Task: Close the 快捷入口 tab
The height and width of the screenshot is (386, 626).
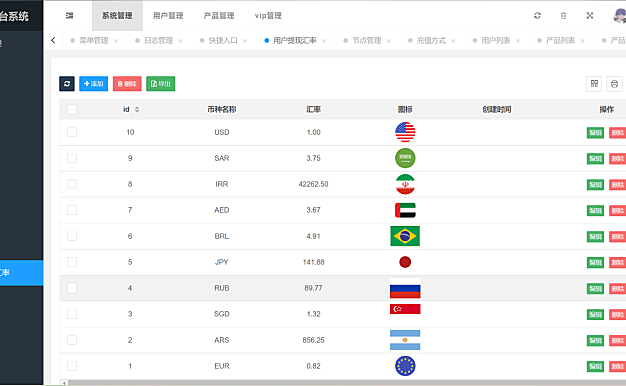Action: 245,41
